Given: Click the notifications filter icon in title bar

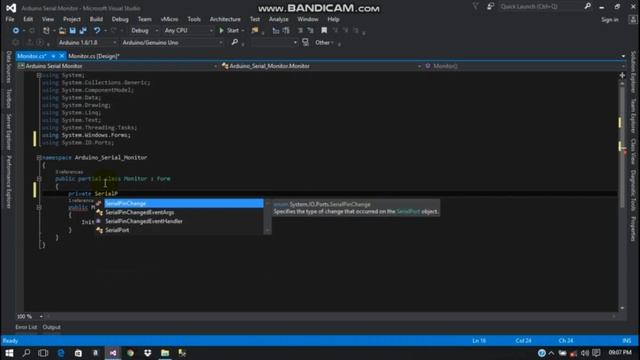Looking at the screenshot, I should point(476,6).
